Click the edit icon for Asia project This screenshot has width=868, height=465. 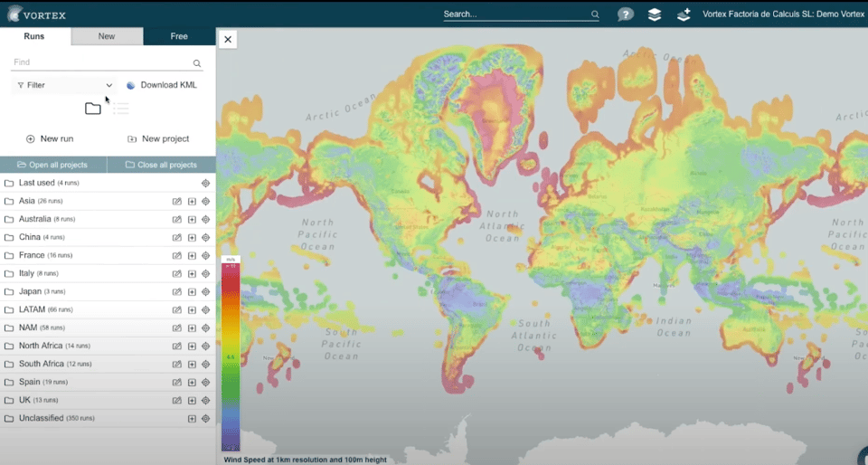[x=177, y=201]
